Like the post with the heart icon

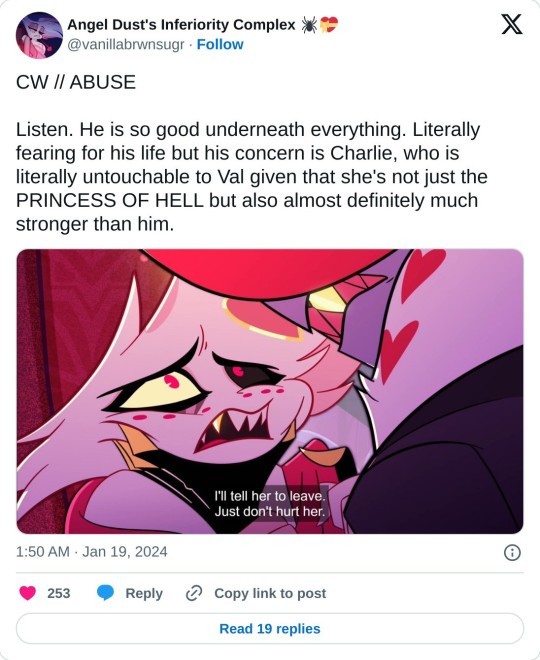(x=28, y=593)
